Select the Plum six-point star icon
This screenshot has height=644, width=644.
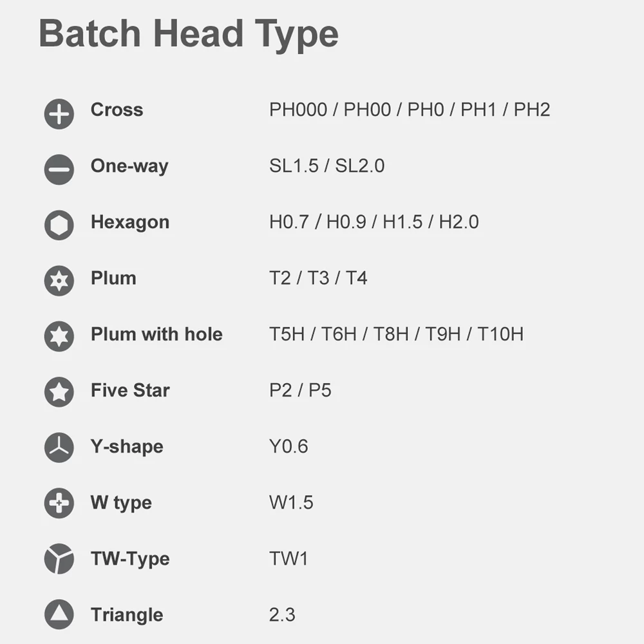(59, 281)
